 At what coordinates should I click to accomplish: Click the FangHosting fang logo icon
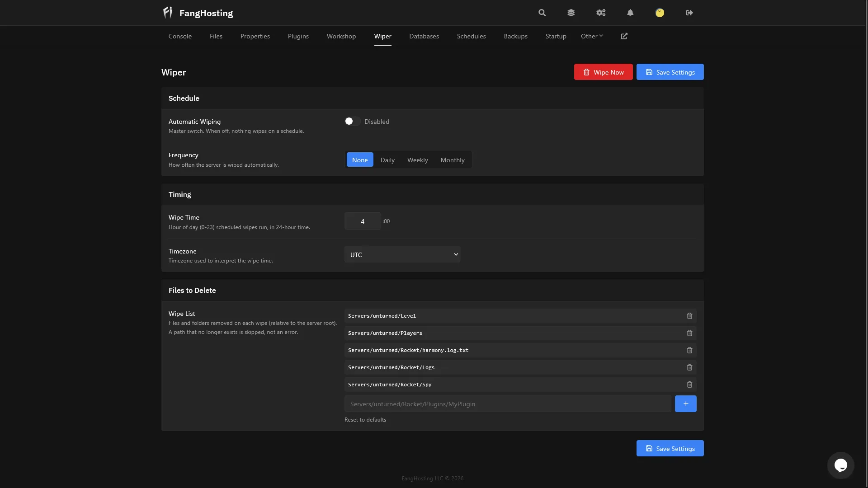tap(168, 13)
